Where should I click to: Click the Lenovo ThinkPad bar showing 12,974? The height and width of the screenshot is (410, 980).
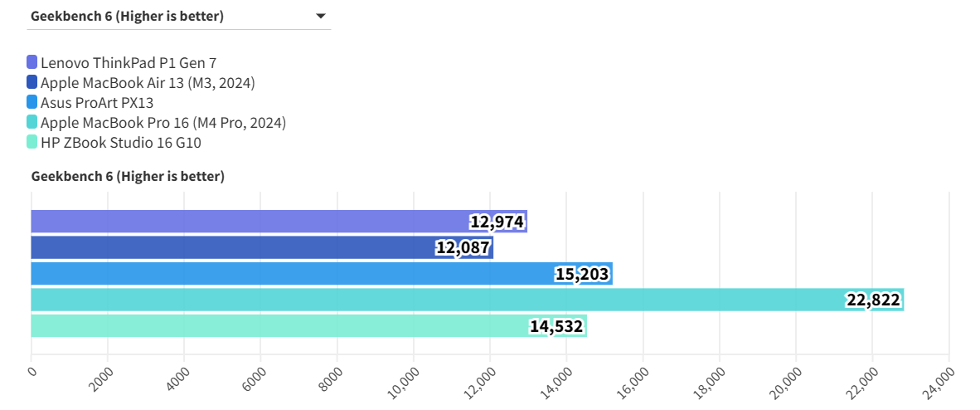point(249,222)
